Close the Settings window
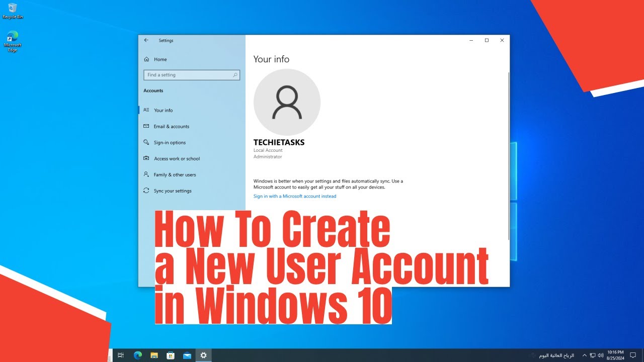Screen dimensions: 644x362 pyautogui.click(x=502, y=40)
